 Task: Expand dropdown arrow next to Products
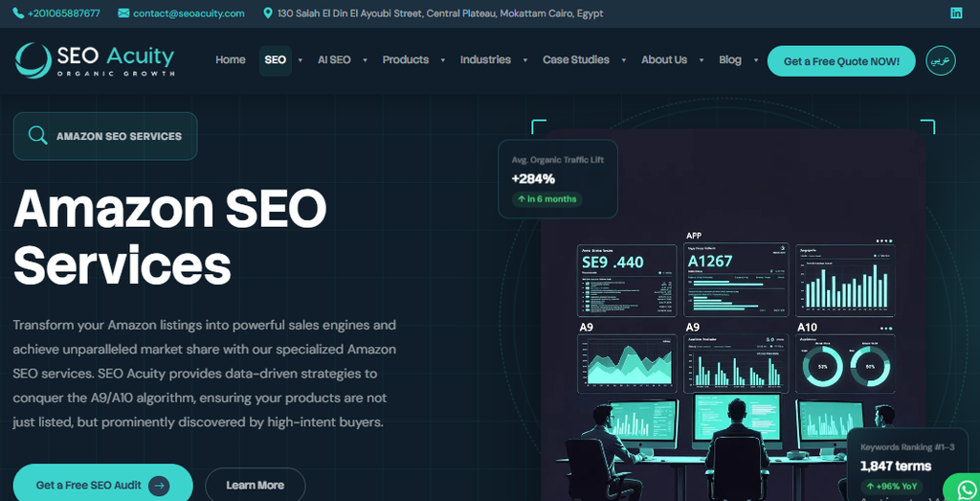[443, 60]
